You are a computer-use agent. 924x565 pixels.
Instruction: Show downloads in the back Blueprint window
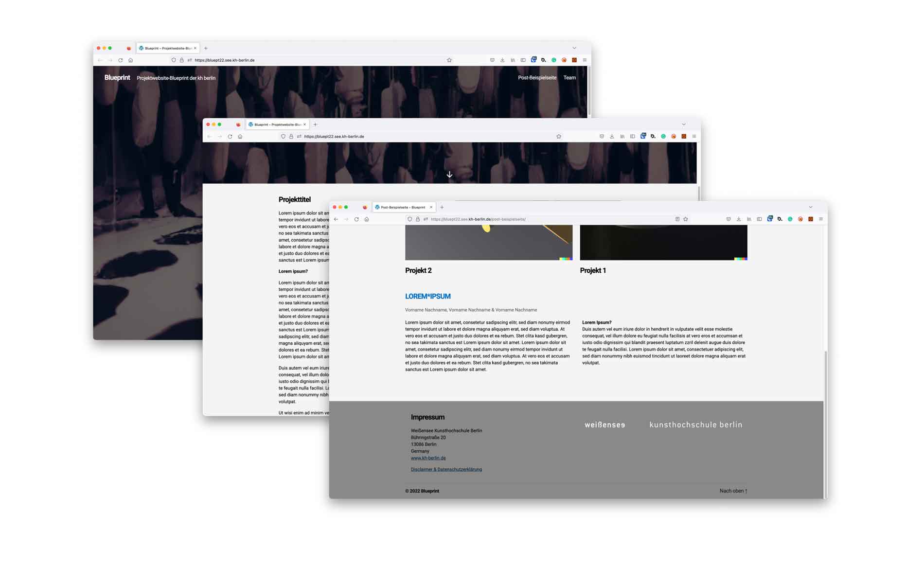502,60
